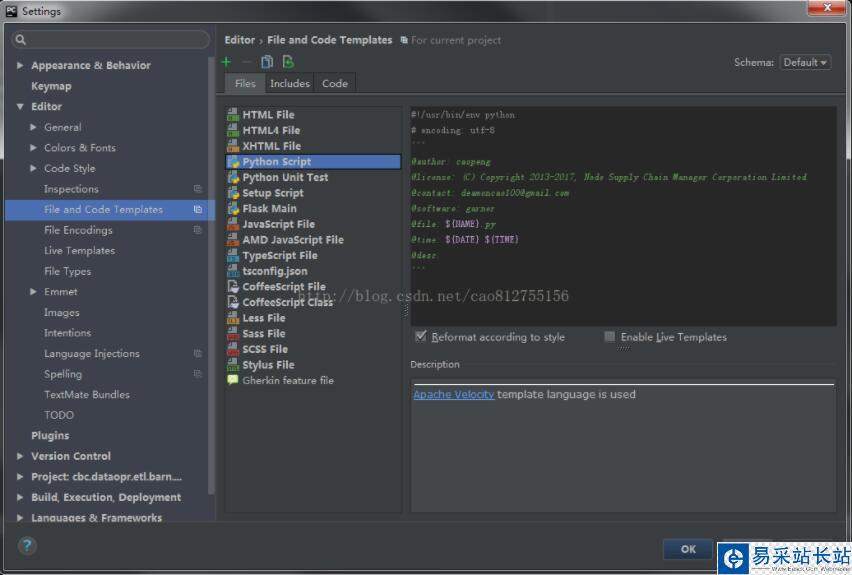Select the Stylus File template
This screenshot has width=852, height=575.
coord(313,365)
